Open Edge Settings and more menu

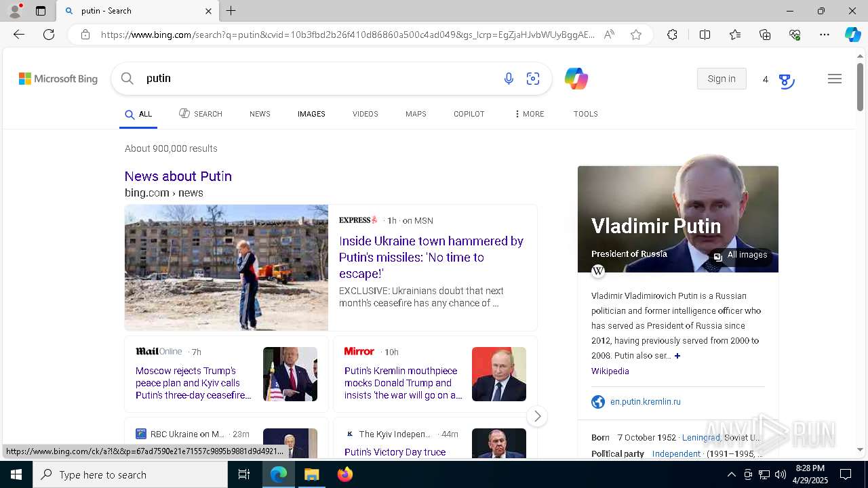[x=825, y=35]
